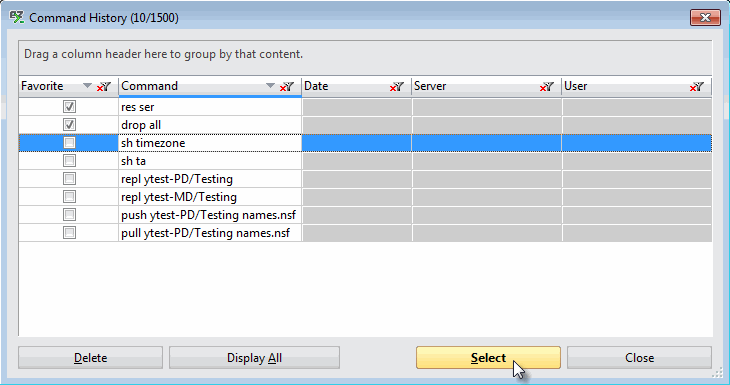Viewport: 730px width, 385px height.
Task: Clear the Command column filter icon
Action: point(287,87)
